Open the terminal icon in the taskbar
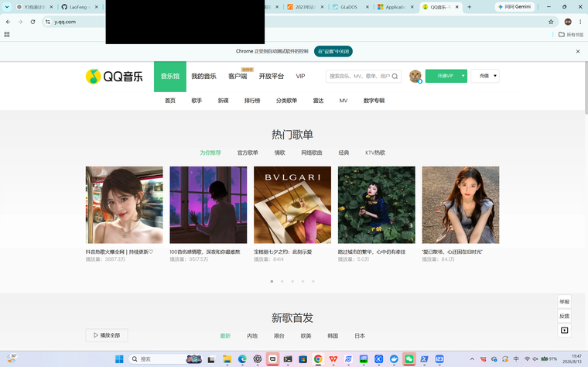Screen dimensions: 588x367 point(288,359)
